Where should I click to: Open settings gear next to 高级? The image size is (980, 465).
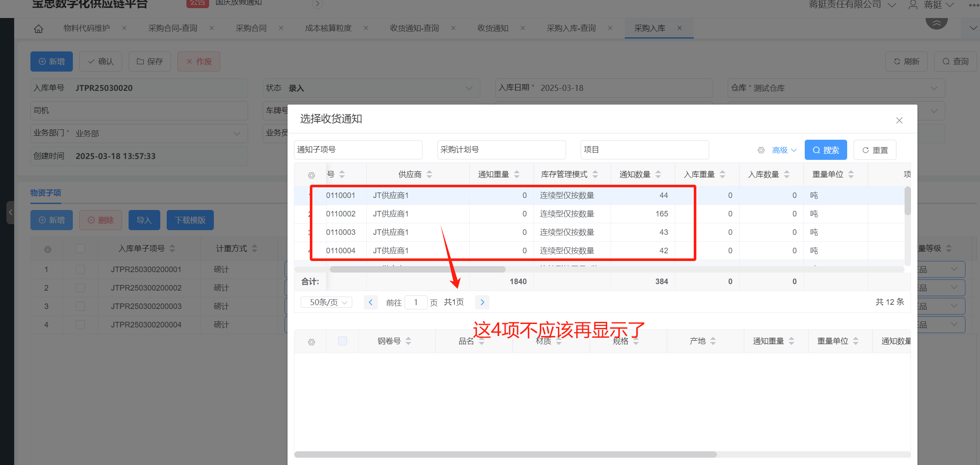pos(761,150)
